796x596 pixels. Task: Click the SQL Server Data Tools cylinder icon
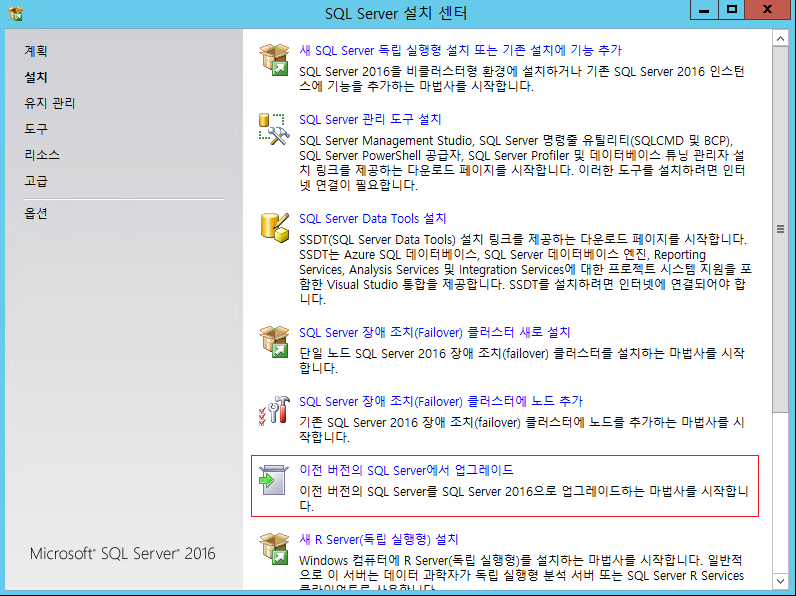(274, 227)
